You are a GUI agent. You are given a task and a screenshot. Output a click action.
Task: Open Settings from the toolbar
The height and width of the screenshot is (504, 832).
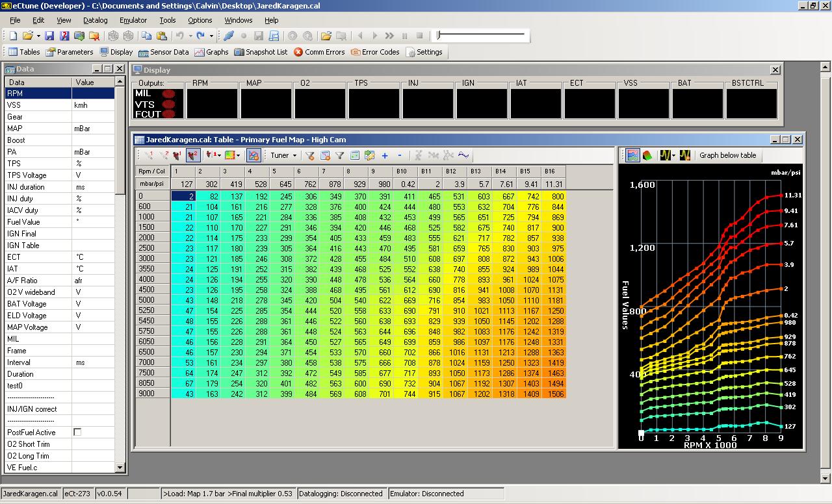pos(424,52)
